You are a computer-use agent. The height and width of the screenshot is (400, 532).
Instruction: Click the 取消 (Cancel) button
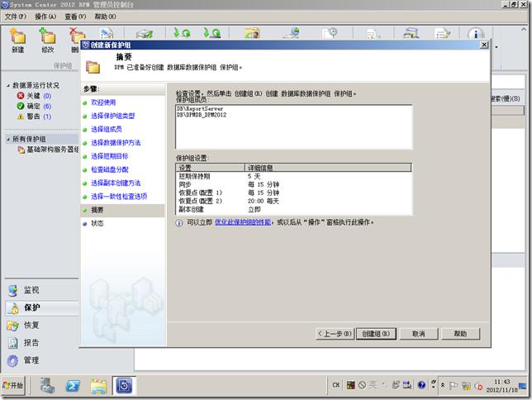click(419, 334)
